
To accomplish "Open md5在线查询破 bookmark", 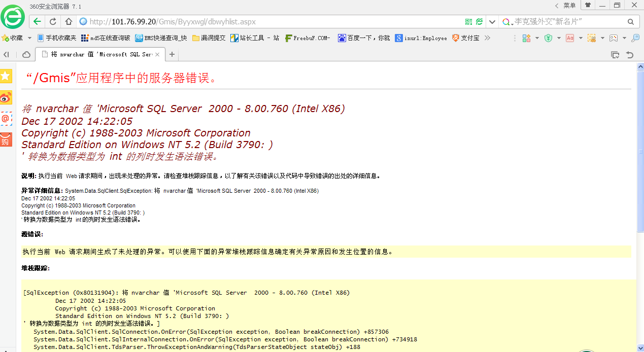I will pos(106,38).
